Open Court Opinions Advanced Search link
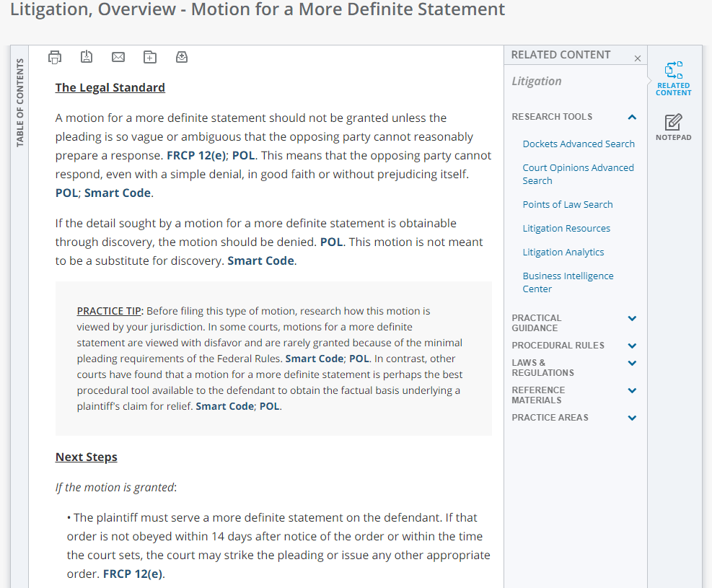 pos(578,174)
